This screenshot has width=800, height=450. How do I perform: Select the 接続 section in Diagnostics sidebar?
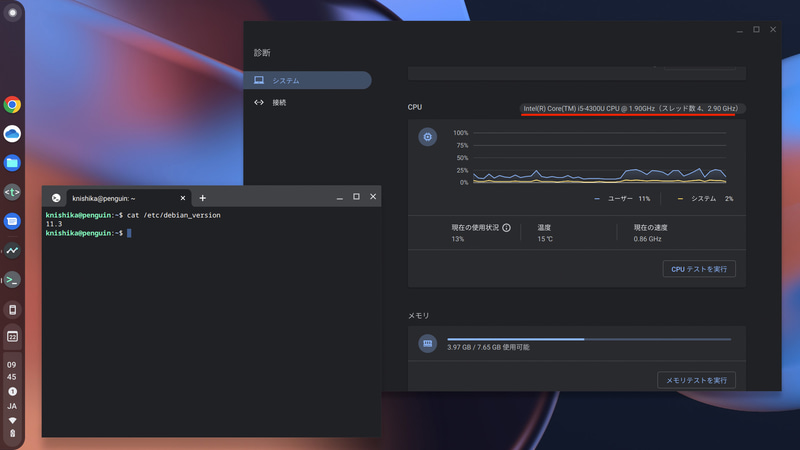point(308,103)
